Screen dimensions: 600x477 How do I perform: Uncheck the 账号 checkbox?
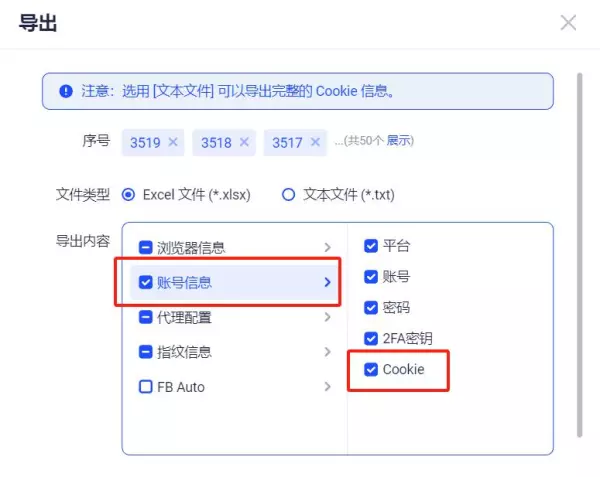[x=371, y=277]
